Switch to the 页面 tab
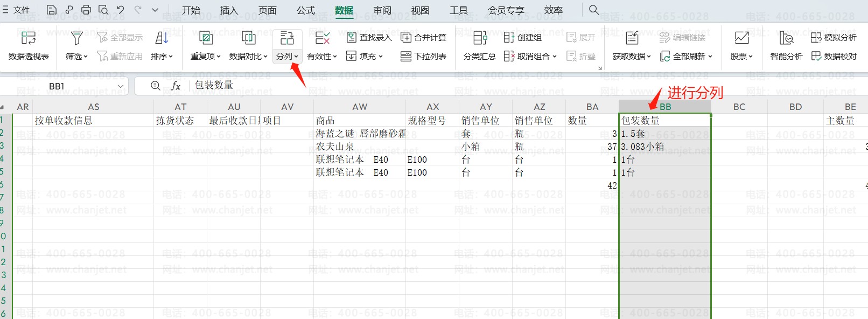Image resolution: width=868 pixels, height=319 pixels. pos(267,10)
